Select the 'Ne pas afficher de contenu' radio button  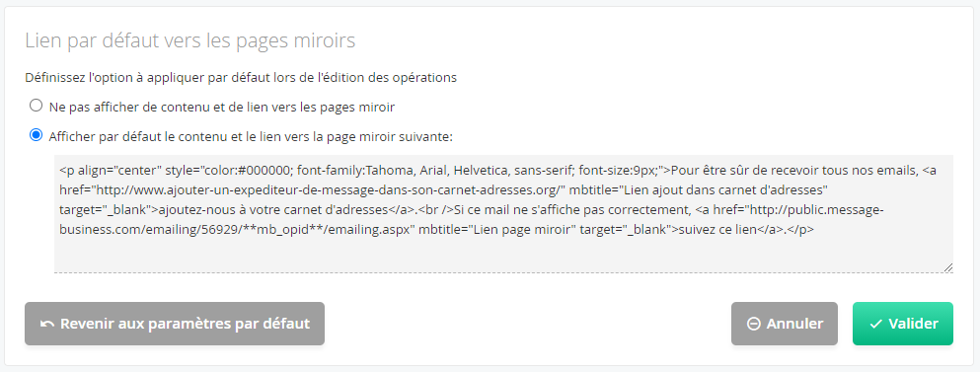[37, 105]
